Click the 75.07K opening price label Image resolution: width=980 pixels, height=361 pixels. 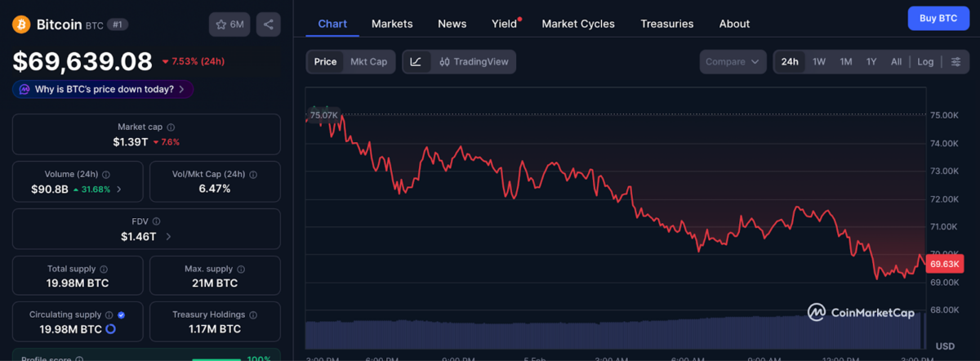coord(324,115)
